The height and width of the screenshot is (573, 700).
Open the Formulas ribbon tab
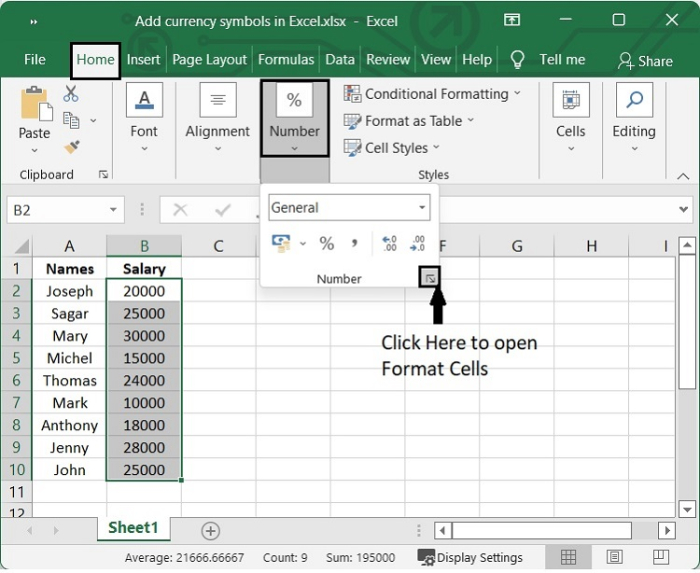[286, 60]
